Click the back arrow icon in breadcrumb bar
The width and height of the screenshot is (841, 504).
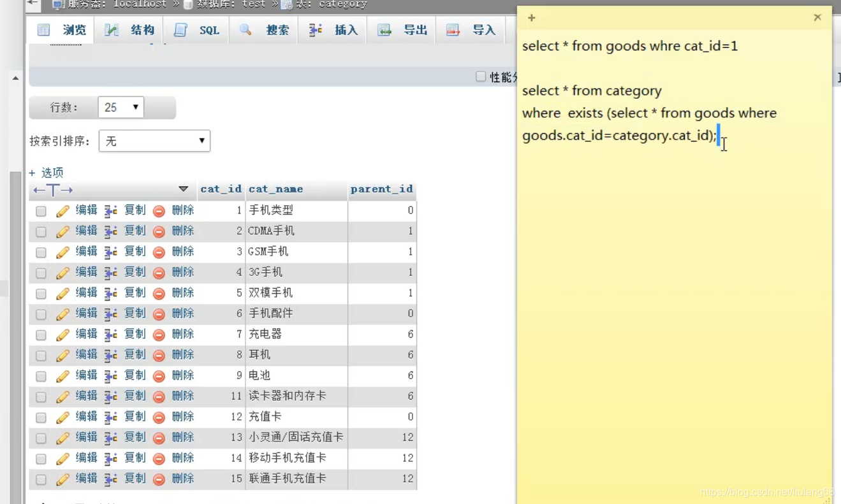[33, 4]
